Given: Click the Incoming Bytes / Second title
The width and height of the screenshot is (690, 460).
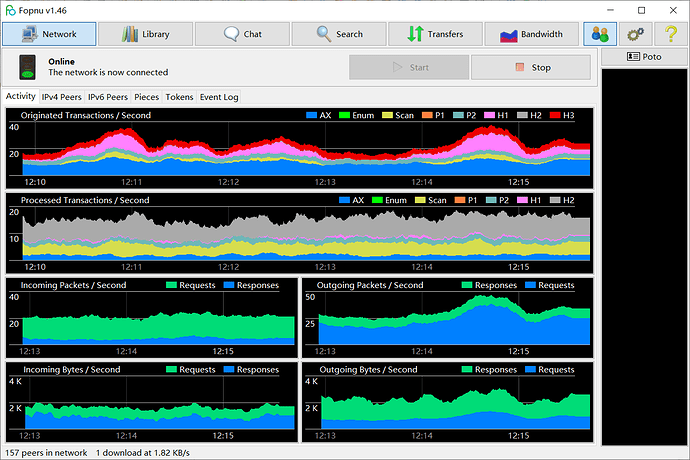Looking at the screenshot, I should 72,370.
